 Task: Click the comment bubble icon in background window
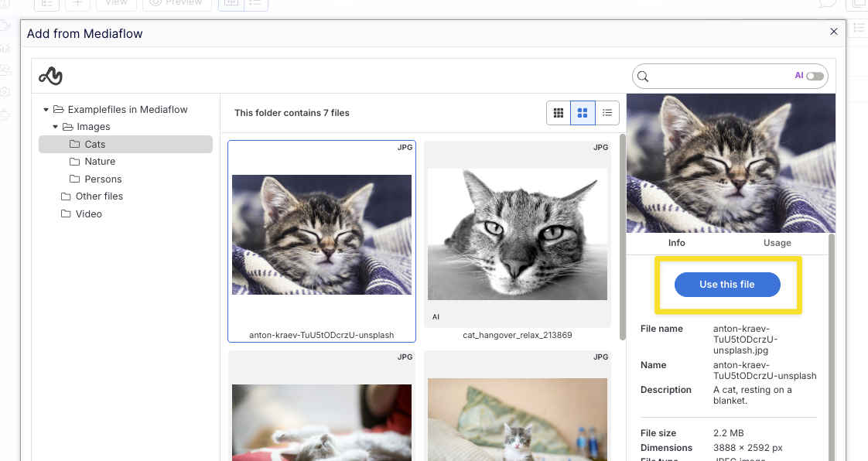pyautogui.click(x=827, y=3)
